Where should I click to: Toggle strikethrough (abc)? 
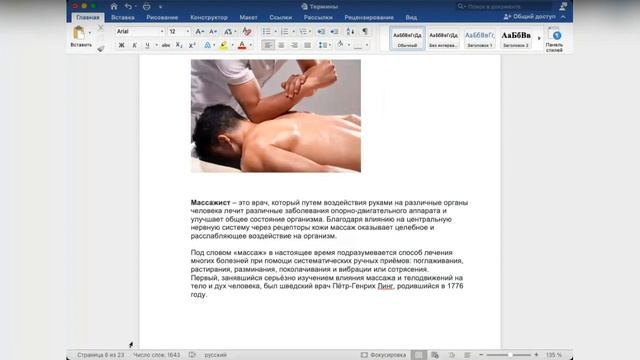(166, 45)
